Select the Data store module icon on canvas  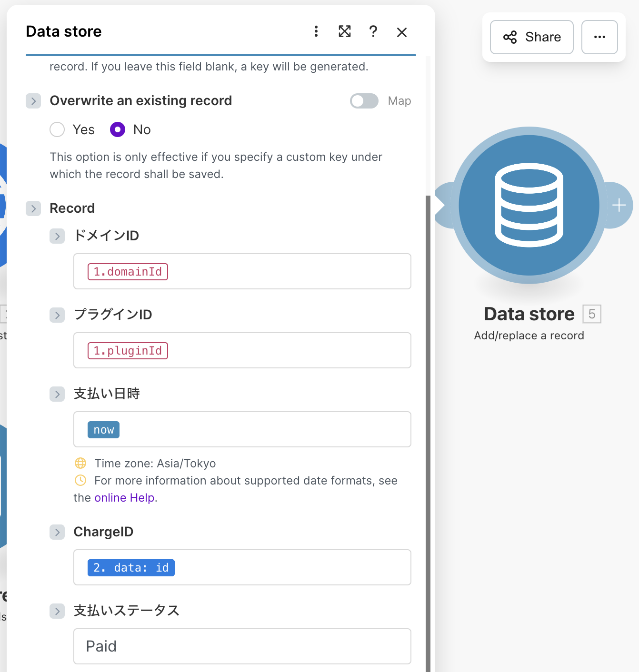[x=529, y=205]
